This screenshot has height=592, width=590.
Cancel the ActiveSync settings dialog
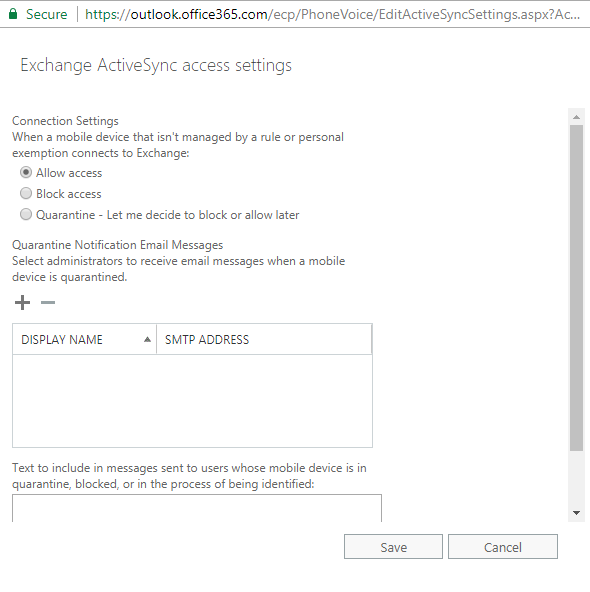pos(503,547)
